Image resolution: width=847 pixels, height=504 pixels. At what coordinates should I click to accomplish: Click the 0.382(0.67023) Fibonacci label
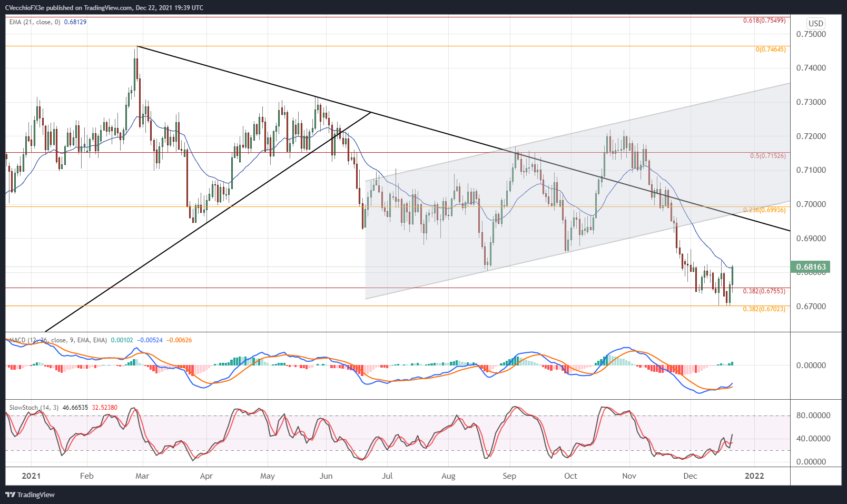(x=764, y=309)
